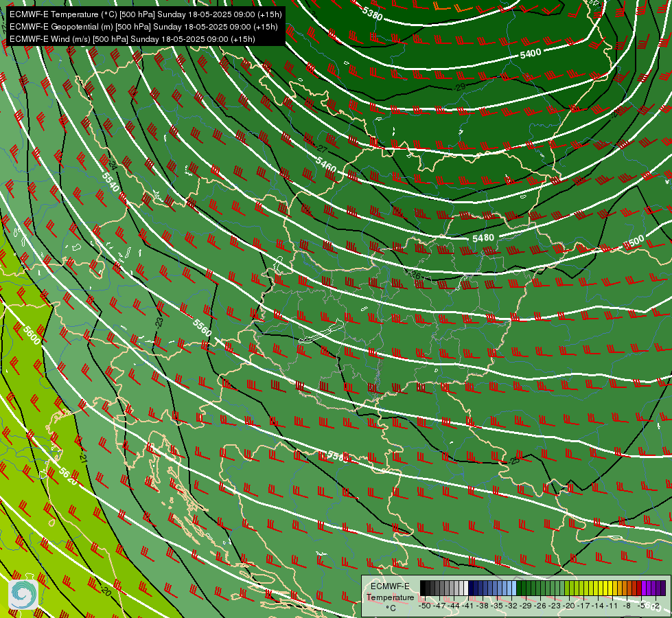672x618 pixels.
Task: Click the ECMWF-E Wind header line
Action: click(132, 39)
